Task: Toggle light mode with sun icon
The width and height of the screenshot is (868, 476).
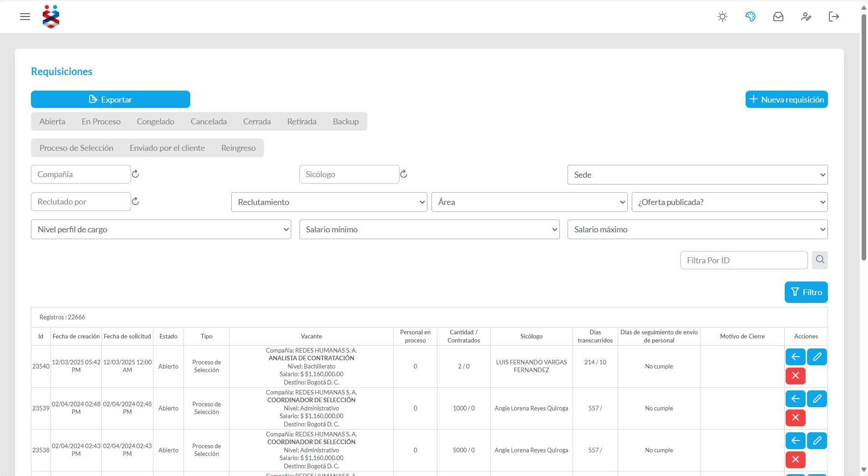Action: (x=722, y=17)
